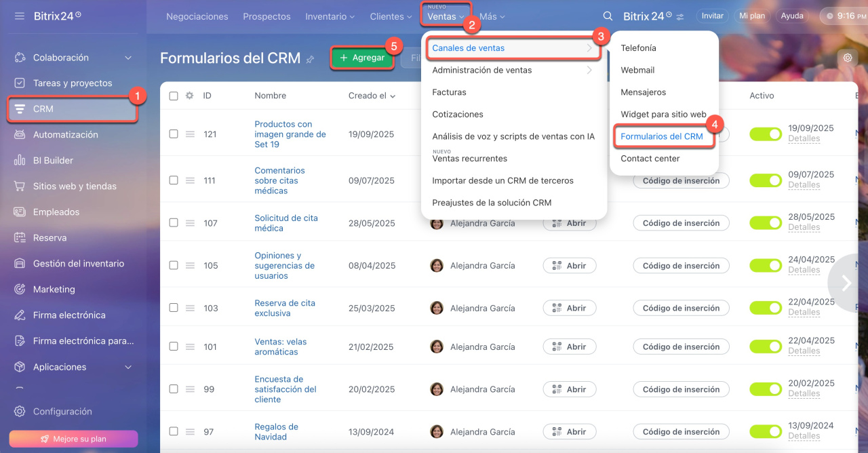Open the Inventario dropdown in the top menu

(x=330, y=16)
